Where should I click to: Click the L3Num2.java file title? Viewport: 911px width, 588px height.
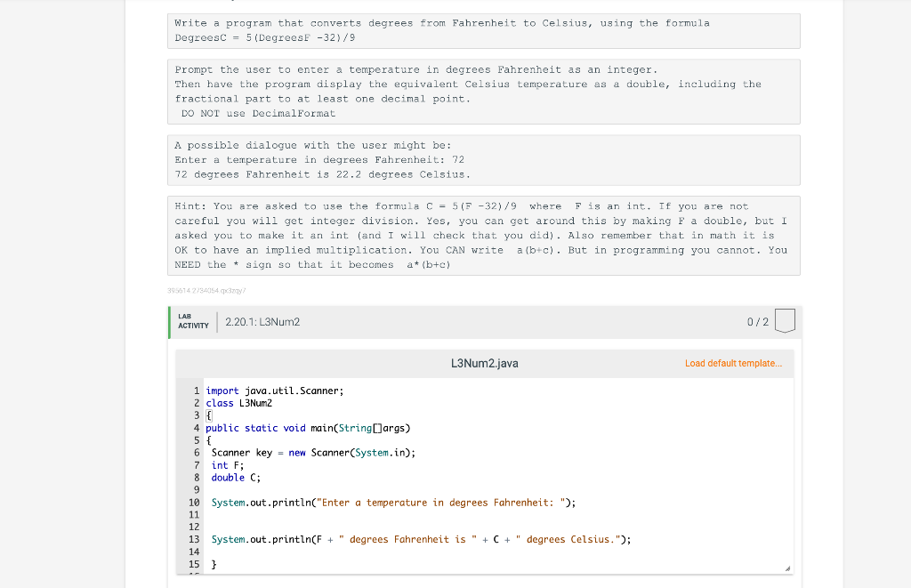coord(485,363)
